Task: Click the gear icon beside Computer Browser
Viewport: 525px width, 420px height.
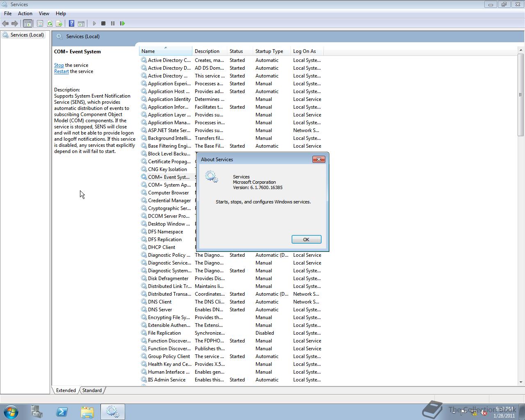Action: tap(144, 193)
